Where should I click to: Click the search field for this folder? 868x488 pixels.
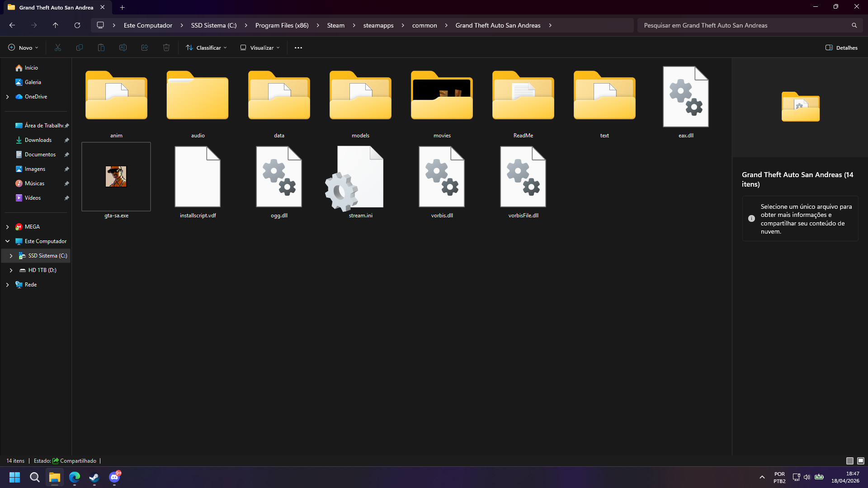[741, 25]
